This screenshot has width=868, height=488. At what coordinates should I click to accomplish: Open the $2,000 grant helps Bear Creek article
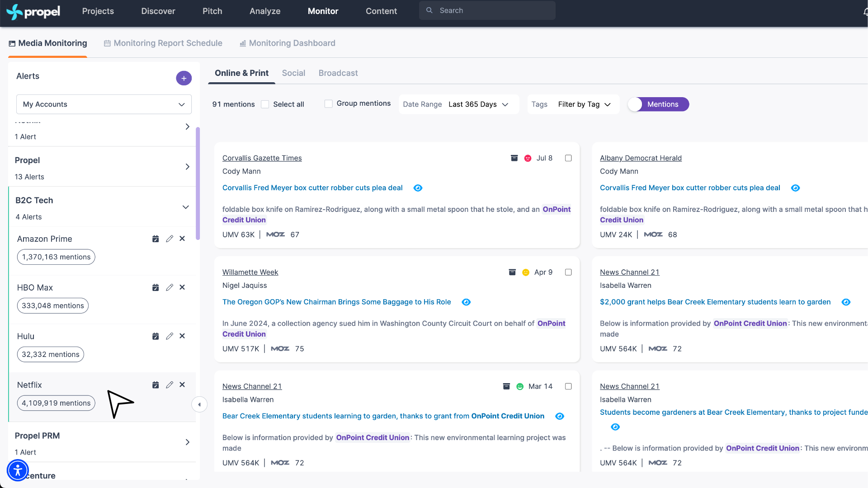pos(715,302)
